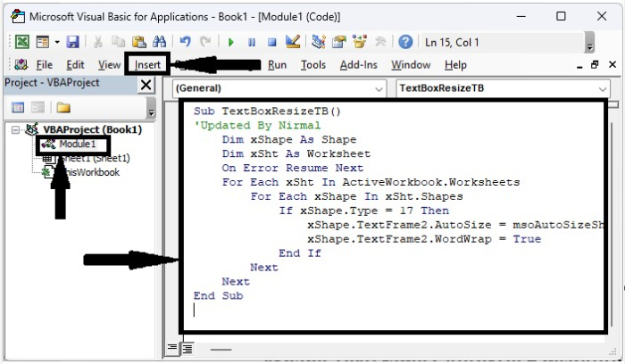This screenshot has height=364, width=625.
Task: Click the Insert UserForm toolbar icon
Action: click(42, 41)
